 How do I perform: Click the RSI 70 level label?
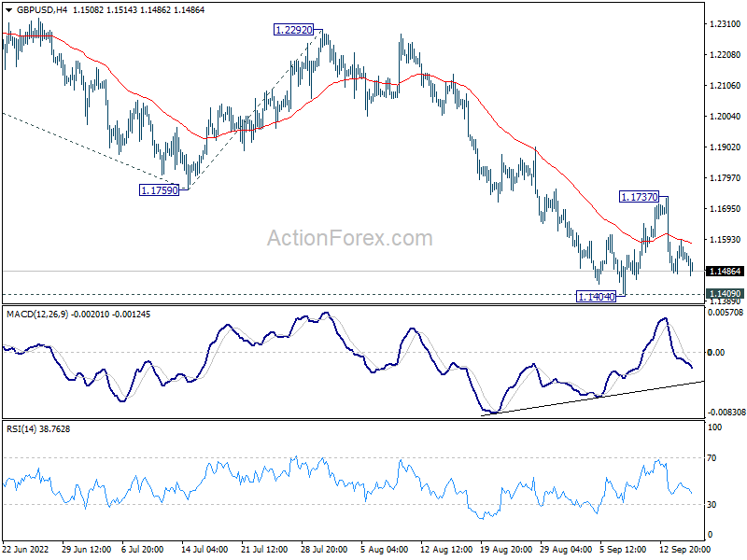(712, 458)
